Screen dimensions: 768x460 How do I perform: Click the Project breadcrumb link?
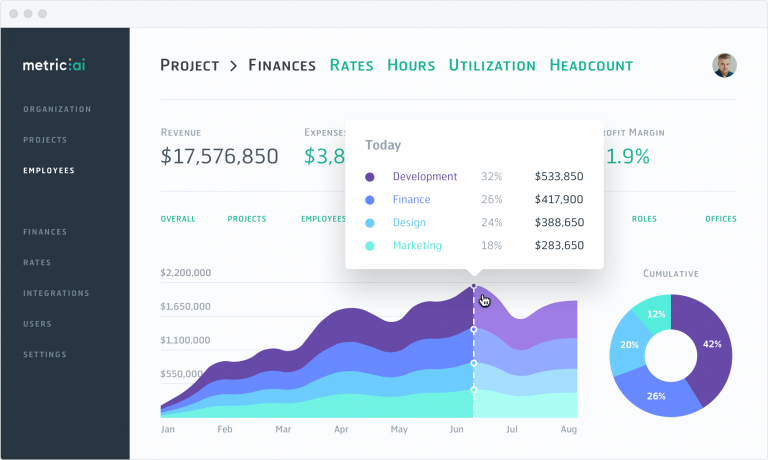(189, 66)
